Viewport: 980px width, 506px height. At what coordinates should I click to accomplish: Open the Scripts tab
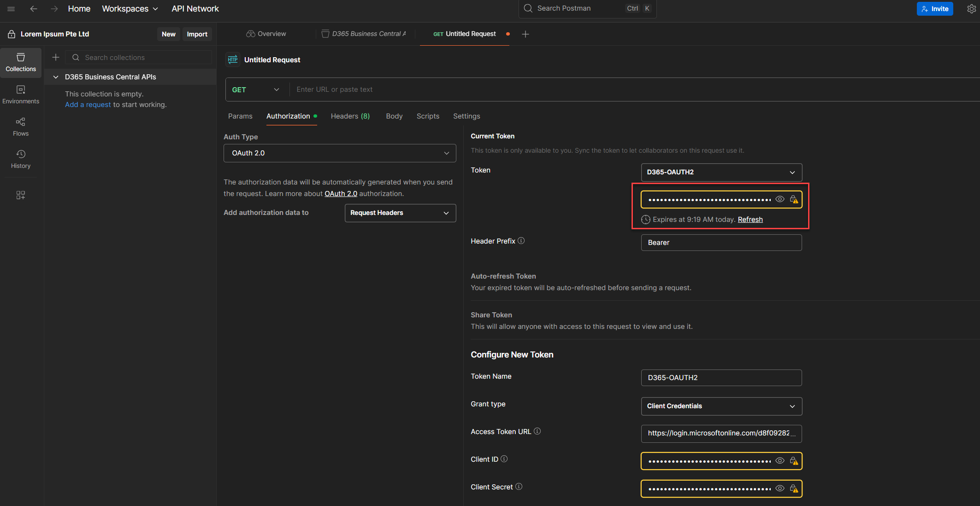pyautogui.click(x=428, y=116)
